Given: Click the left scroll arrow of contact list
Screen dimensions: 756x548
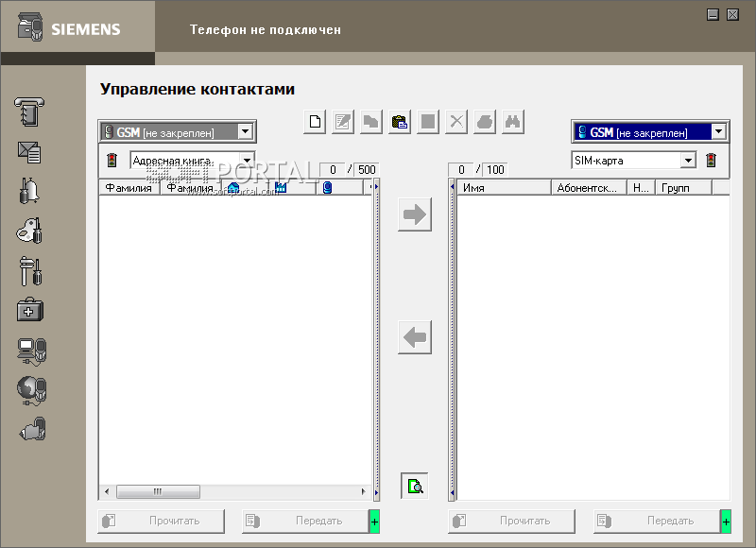Looking at the screenshot, I should [x=107, y=491].
